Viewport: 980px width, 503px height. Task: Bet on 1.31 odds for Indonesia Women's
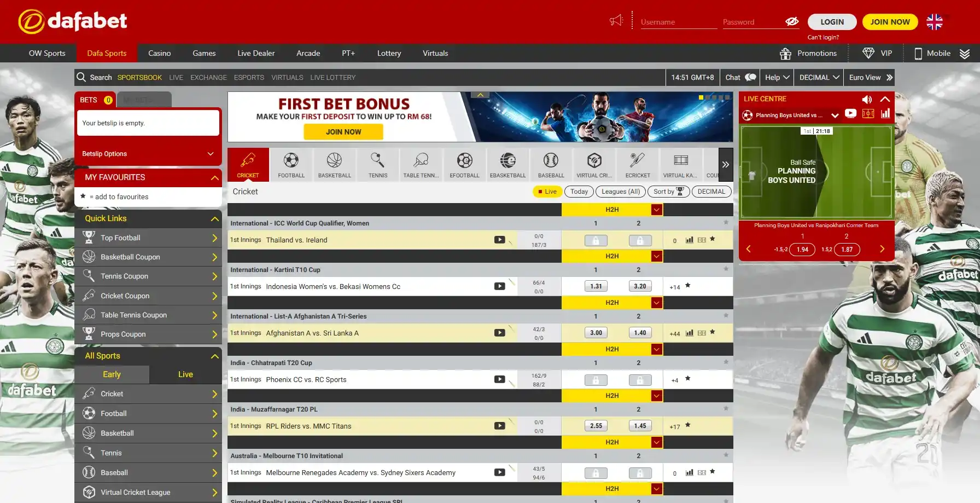pos(596,286)
